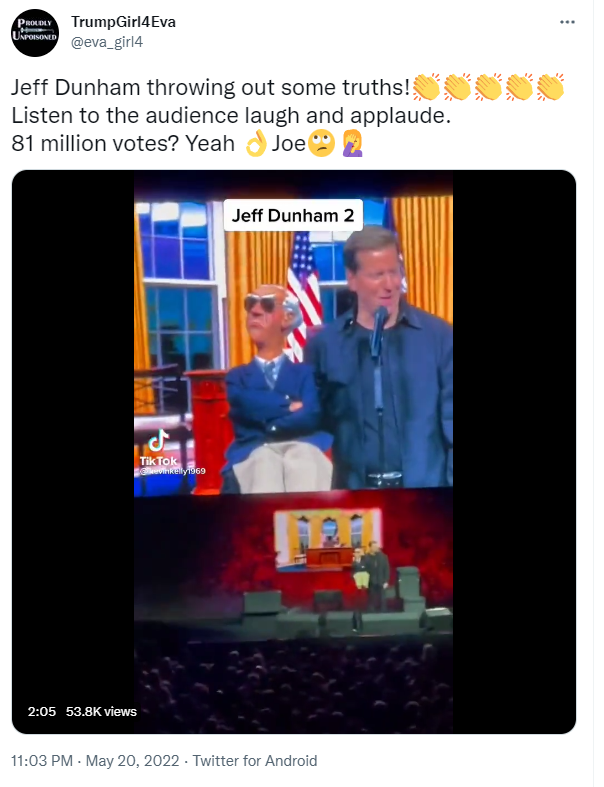Visit the @eva_girl4 handle
The image size is (604, 787).
click(x=107, y=42)
